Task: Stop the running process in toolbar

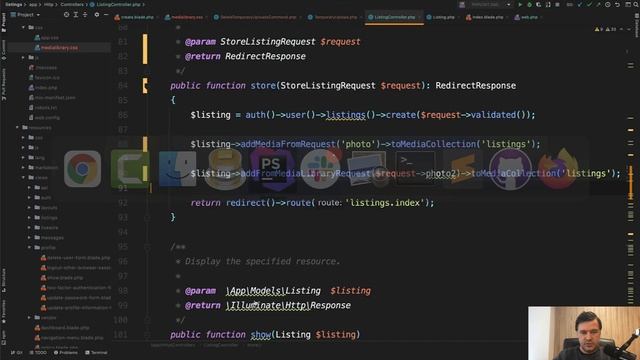Action: (x=557, y=4)
